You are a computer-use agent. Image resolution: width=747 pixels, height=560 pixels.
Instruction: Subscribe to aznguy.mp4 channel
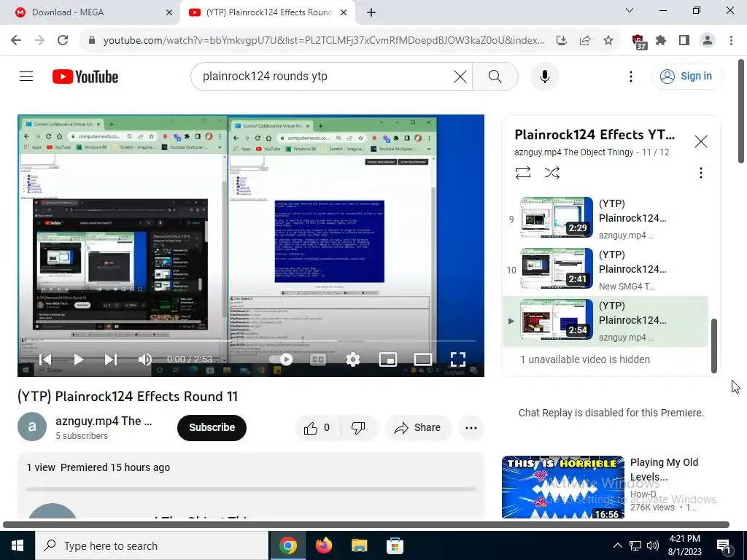212,427
